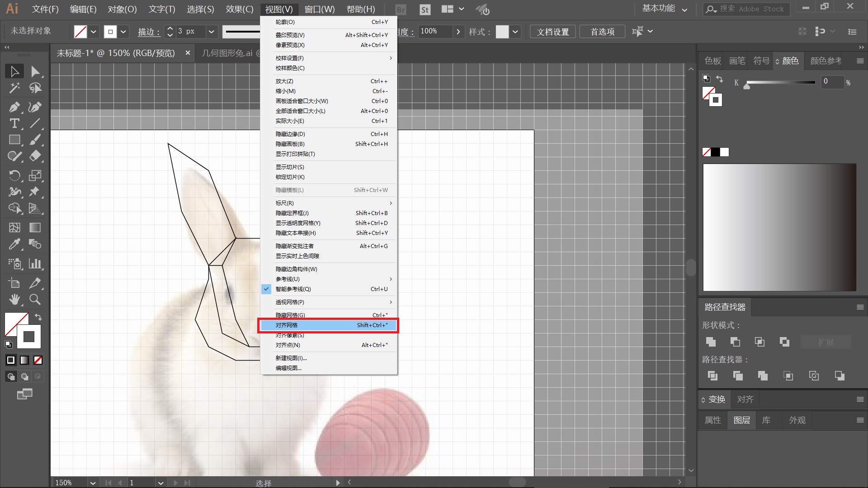Viewport: 868px width, 488px height.
Task: Switch to the Layers tab
Action: pos(741,420)
